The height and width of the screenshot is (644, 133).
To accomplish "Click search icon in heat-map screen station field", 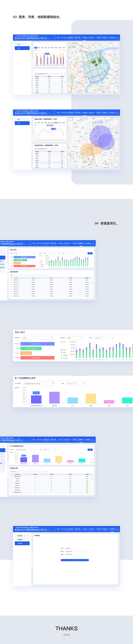I will click(x=65, y=74).
